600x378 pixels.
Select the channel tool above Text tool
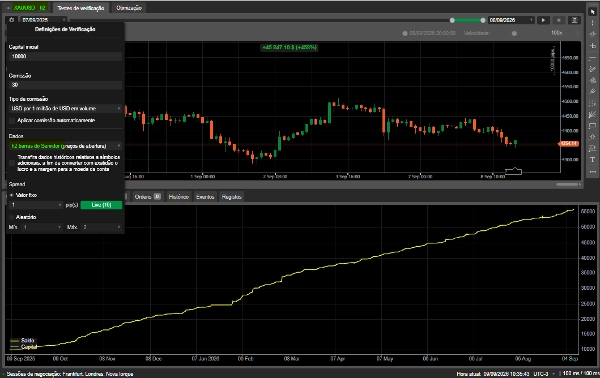[592, 148]
